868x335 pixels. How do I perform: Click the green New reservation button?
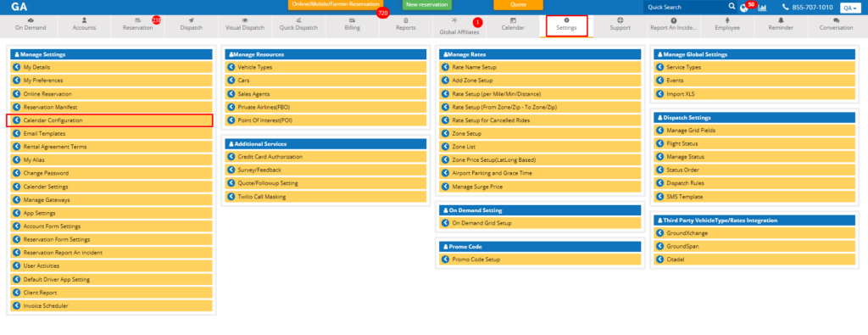427,4
